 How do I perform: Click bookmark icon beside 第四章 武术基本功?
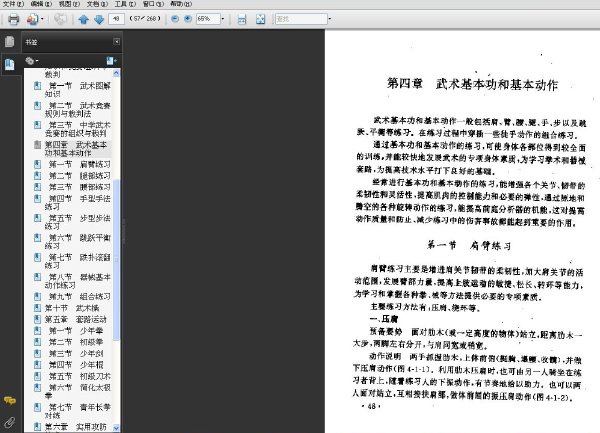tap(38, 145)
